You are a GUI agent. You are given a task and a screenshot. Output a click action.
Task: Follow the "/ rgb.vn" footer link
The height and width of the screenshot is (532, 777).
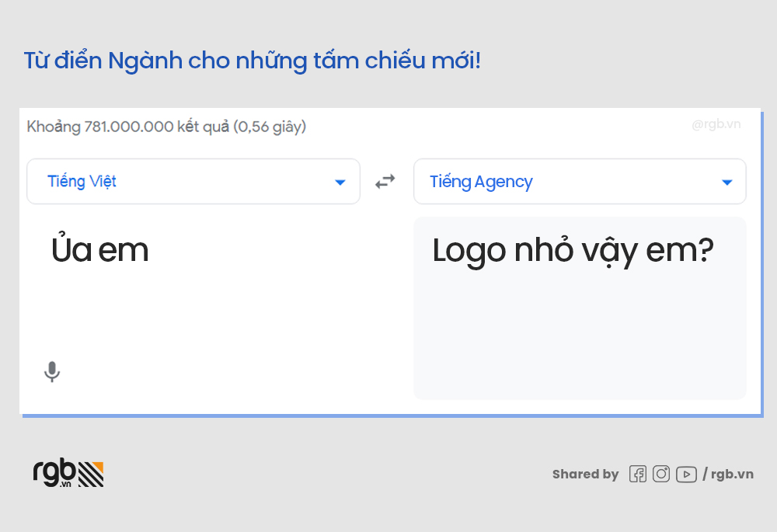[x=728, y=474]
